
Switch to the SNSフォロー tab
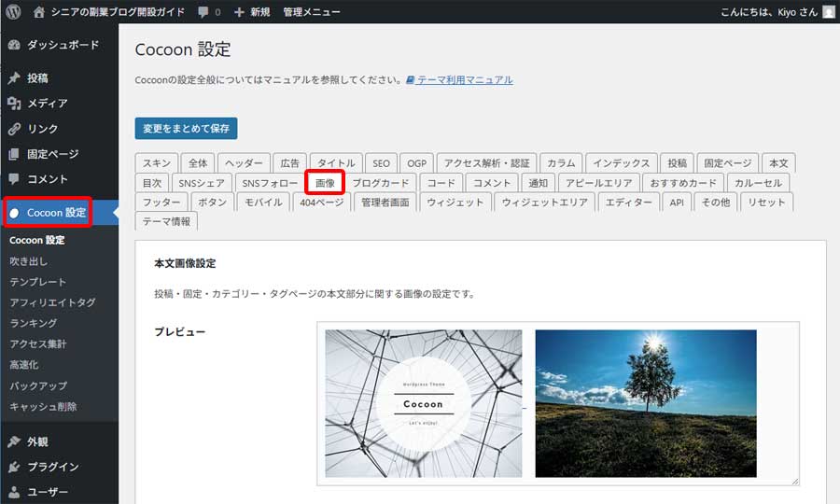coord(270,183)
